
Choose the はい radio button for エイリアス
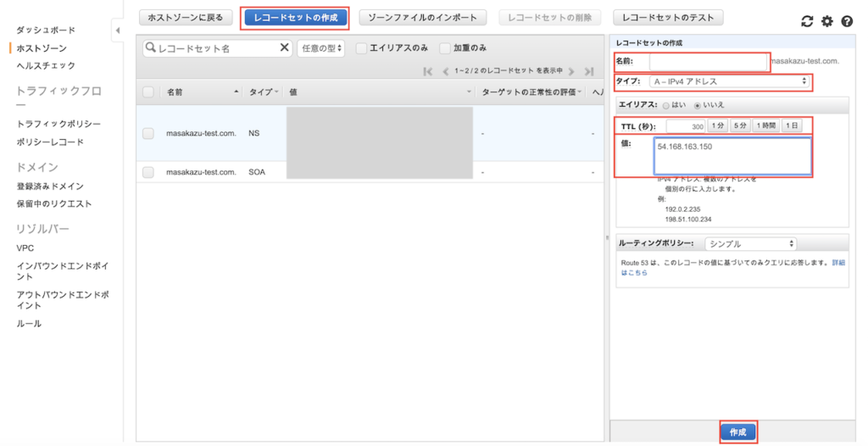point(666,105)
